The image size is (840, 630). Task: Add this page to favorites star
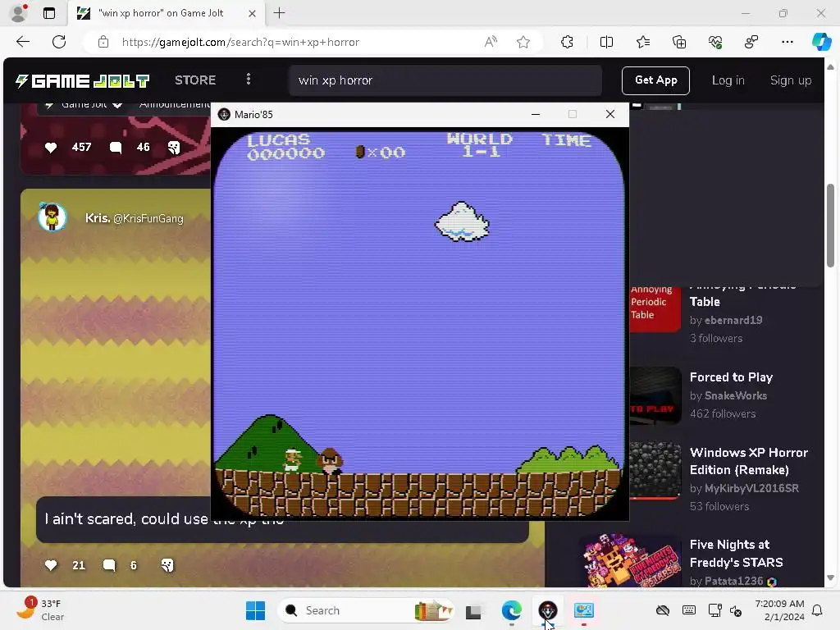(x=523, y=42)
